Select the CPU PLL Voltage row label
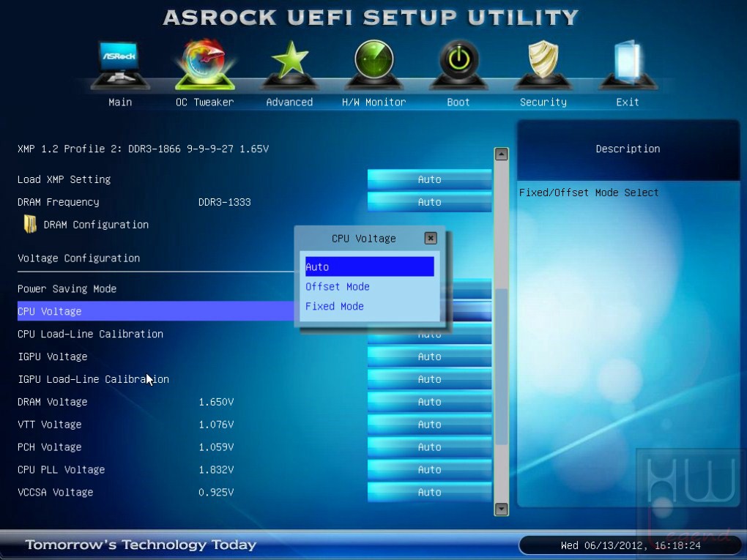Image resolution: width=747 pixels, height=560 pixels. (x=61, y=469)
